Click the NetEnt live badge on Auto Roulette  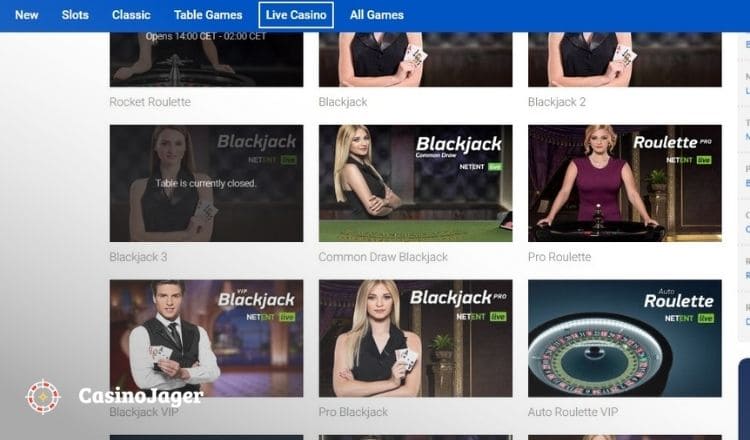click(x=689, y=318)
